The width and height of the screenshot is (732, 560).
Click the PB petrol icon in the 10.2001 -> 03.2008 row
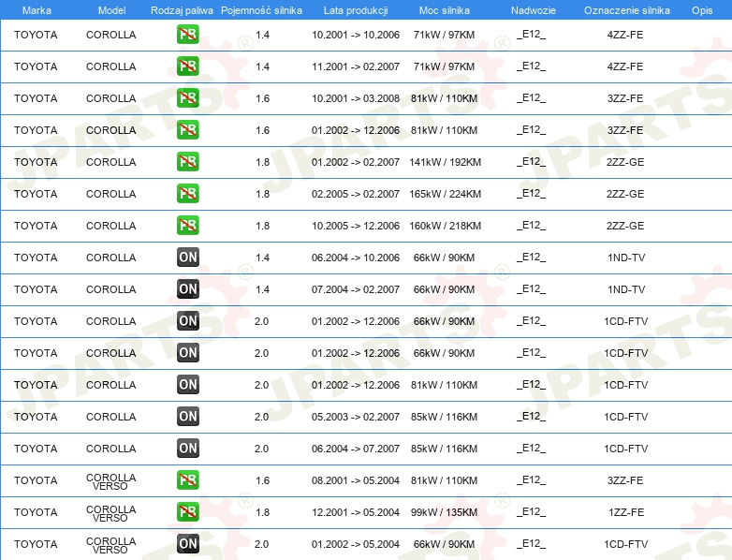[x=187, y=98]
